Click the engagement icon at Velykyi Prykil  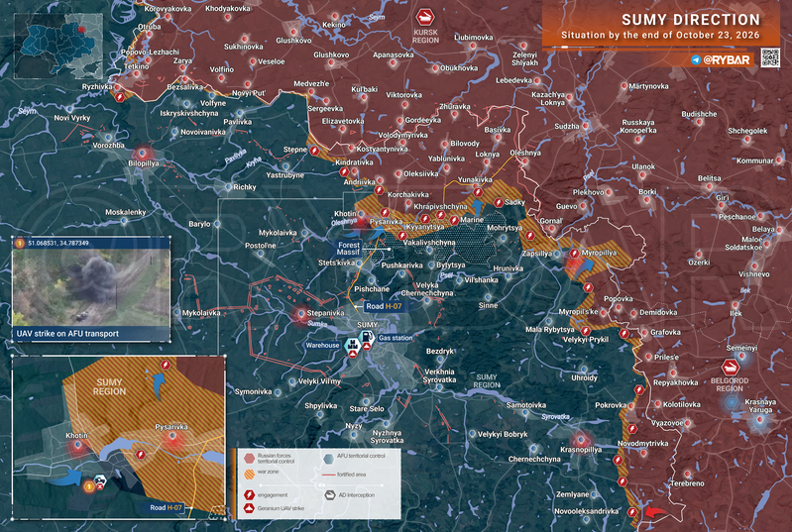[585, 331]
